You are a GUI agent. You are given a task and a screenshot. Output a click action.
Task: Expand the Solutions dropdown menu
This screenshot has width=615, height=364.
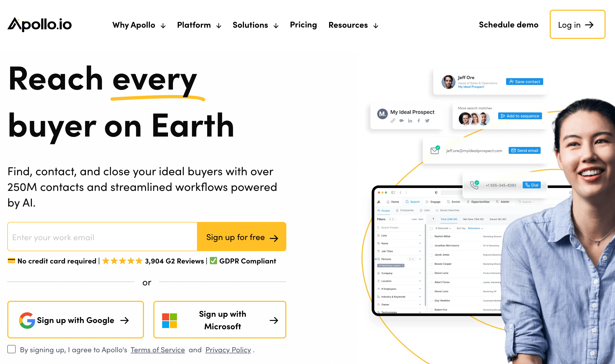coord(256,25)
